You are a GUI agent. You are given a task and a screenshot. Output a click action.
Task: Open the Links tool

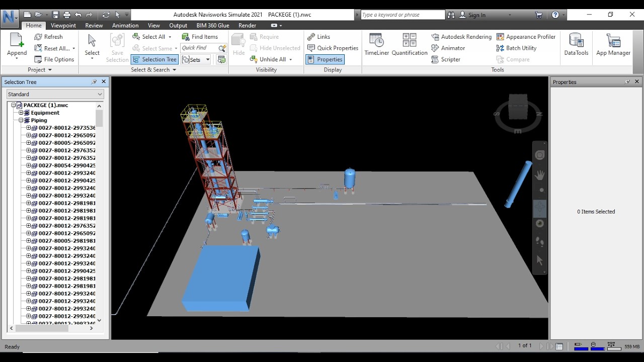click(x=319, y=37)
